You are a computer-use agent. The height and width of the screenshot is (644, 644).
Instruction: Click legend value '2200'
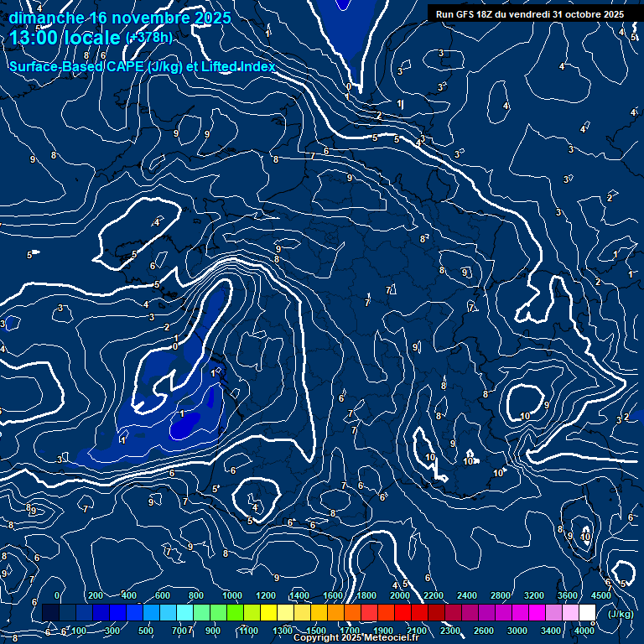(434, 595)
